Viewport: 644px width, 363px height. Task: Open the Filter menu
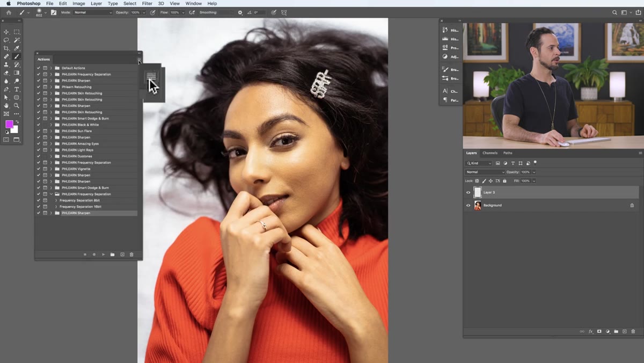pos(147,3)
